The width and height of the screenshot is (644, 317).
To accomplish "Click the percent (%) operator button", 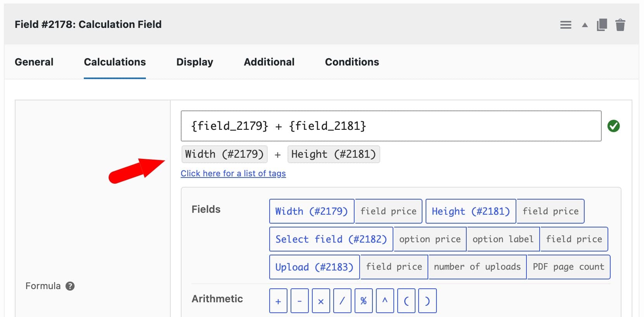I will pyautogui.click(x=364, y=301).
